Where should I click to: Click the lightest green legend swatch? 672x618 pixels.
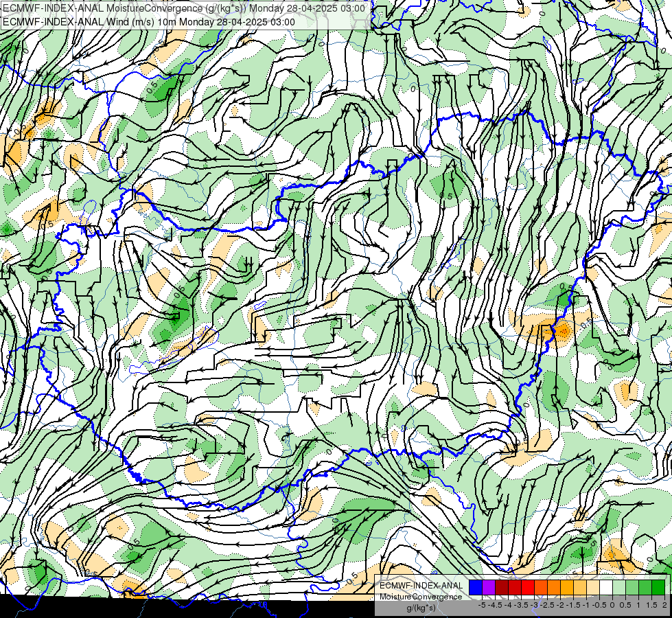619,587
